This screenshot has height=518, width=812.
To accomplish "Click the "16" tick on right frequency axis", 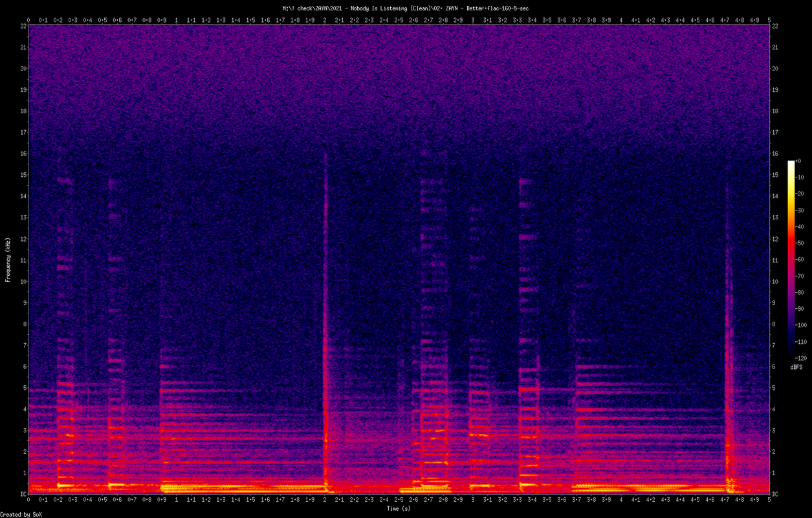I will (775, 153).
